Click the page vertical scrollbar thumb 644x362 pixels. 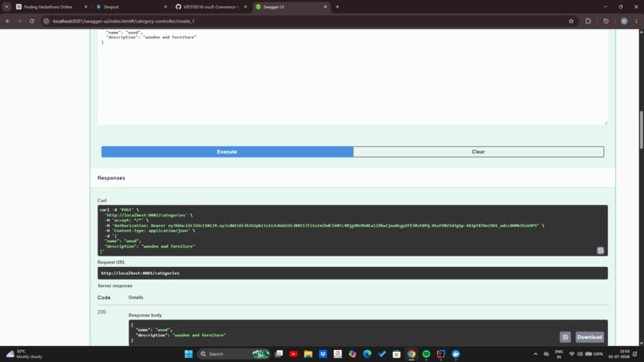coord(641,129)
